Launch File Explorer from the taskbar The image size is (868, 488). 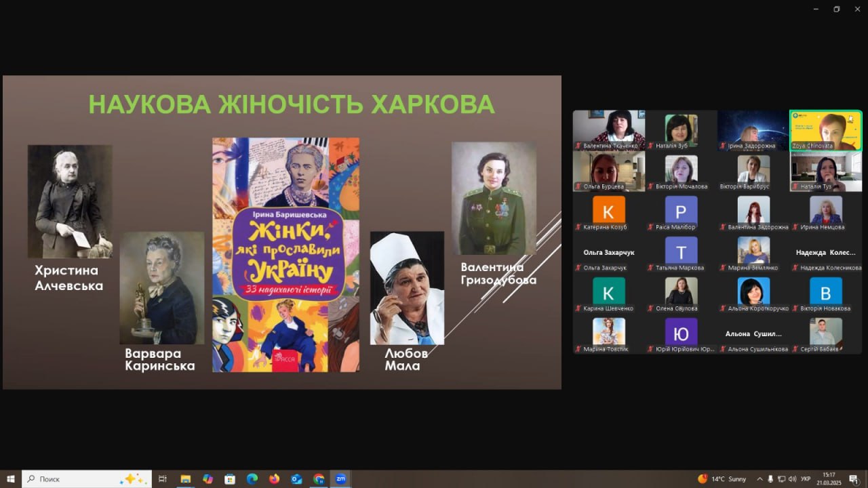pyautogui.click(x=185, y=479)
